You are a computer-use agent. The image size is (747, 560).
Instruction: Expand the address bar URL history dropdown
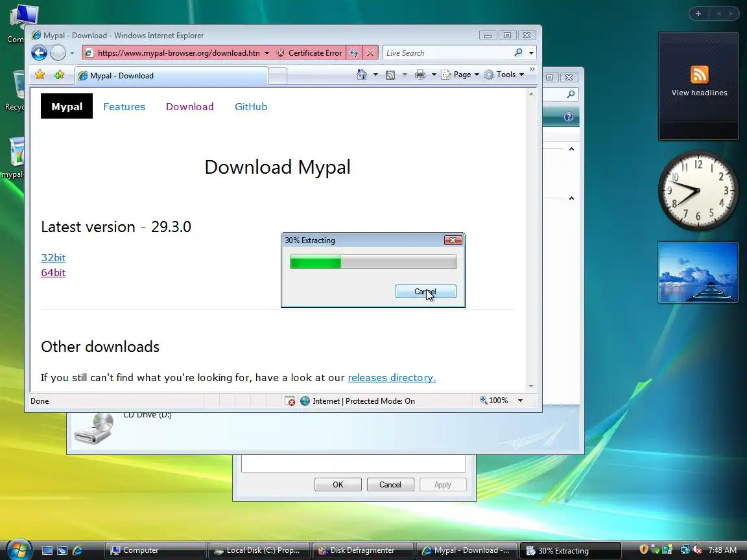[267, 53]
